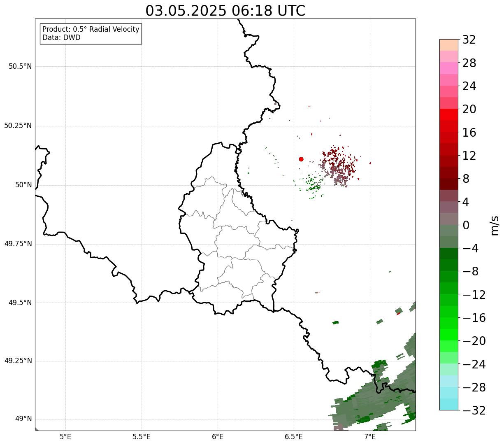504x445 pixels.
Task: Click the colorbar 32 tick label
Action: [x=469, y=40]
